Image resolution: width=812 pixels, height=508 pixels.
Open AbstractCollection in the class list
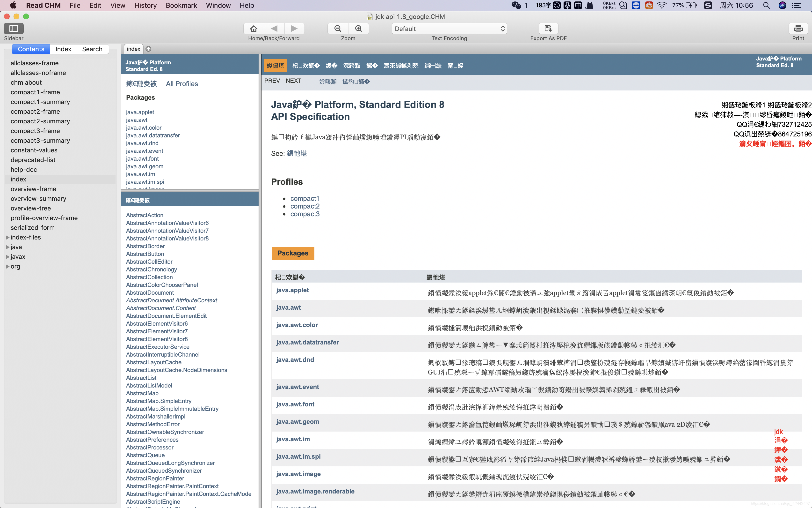point(149,277)
